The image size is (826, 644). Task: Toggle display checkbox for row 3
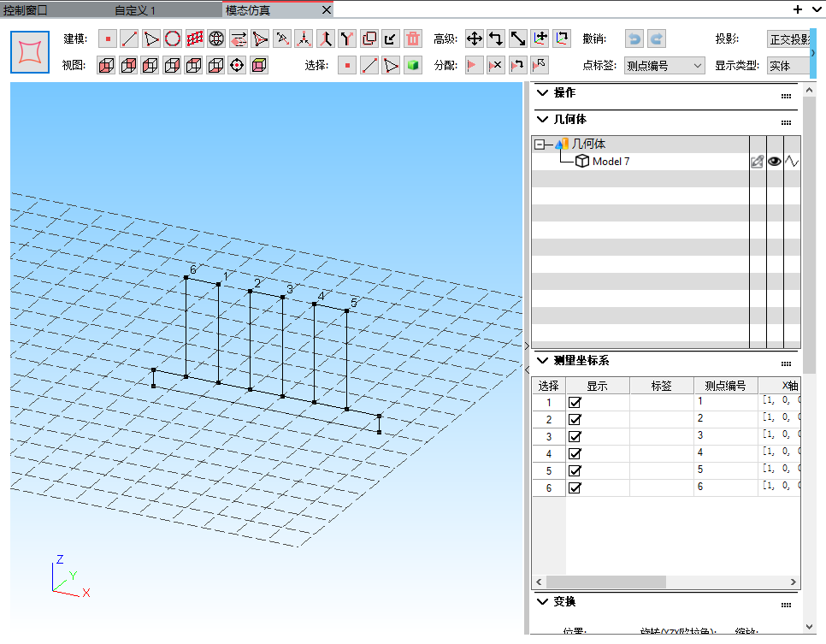575,437
